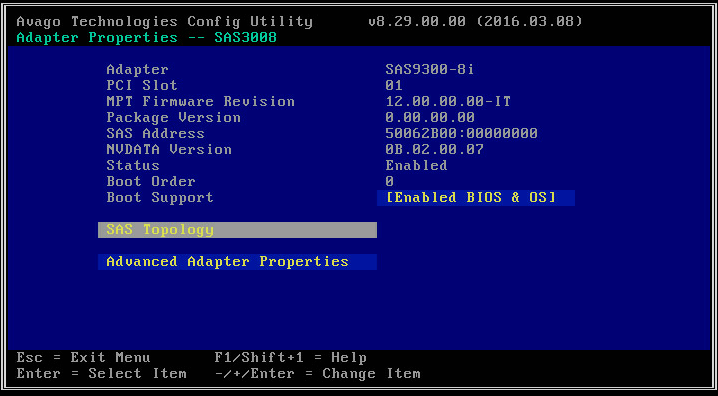Click the Package Version label
This screenshot has height=396, width=718.
click(173, 118)
